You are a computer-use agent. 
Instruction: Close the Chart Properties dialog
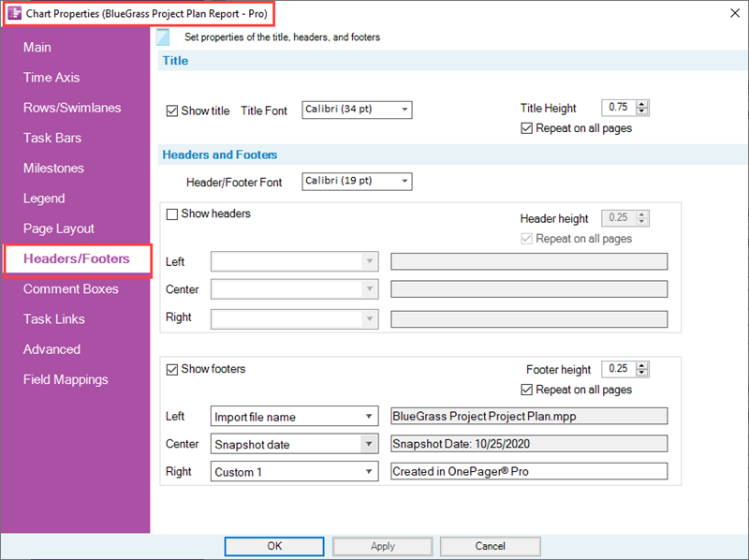point(735,13)
